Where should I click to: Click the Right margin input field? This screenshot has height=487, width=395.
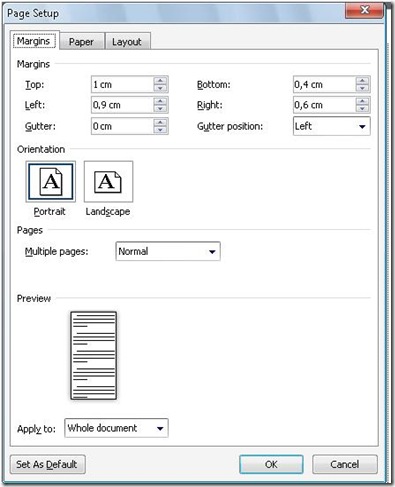click(x=324, y=105)
